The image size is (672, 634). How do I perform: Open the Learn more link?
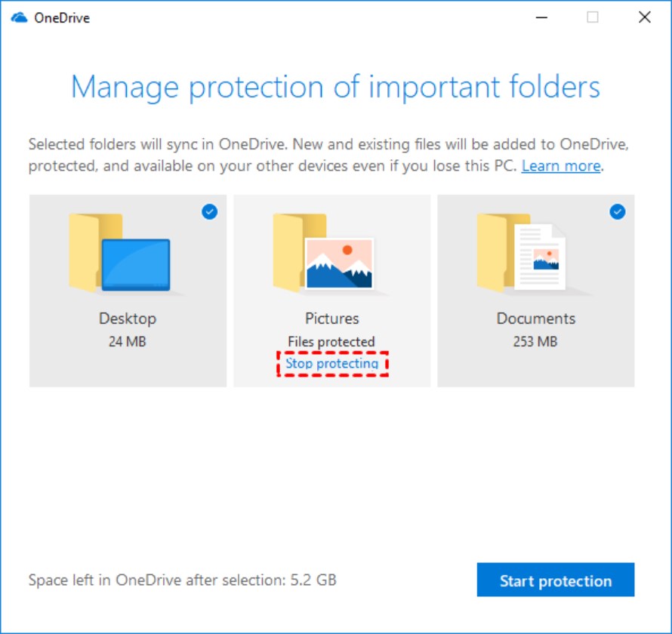coord(561,166)
